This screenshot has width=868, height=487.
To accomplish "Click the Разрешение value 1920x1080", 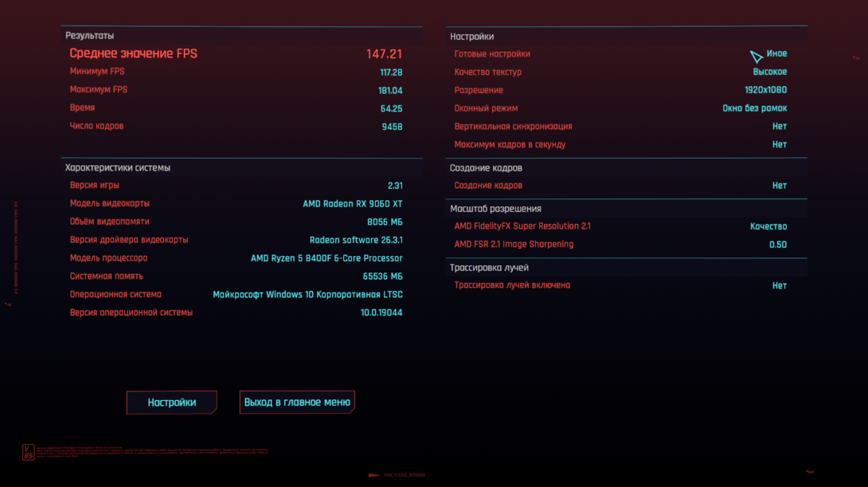I will tap(765, 90).
